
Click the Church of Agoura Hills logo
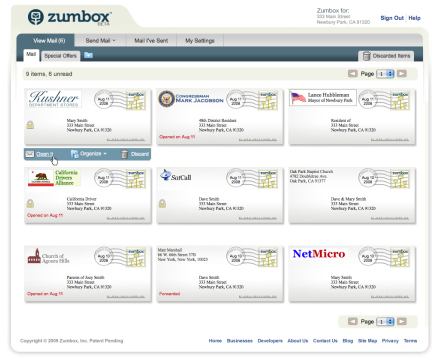coord(49,256)
